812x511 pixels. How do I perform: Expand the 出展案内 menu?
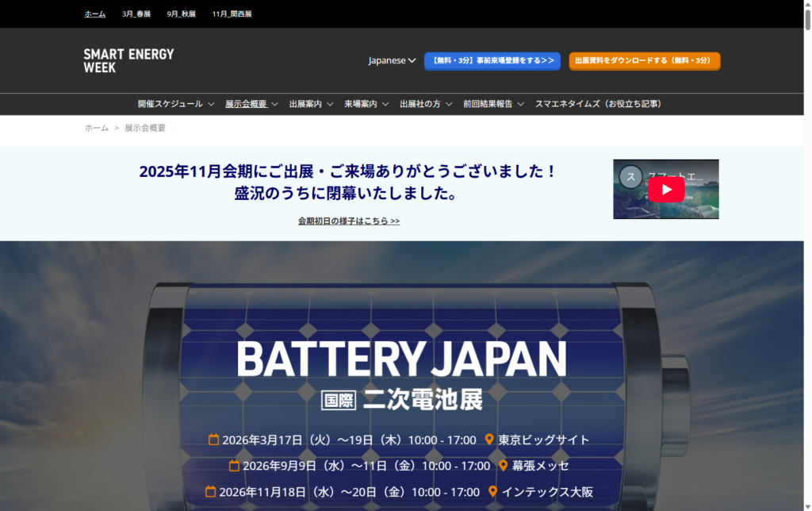311,104
